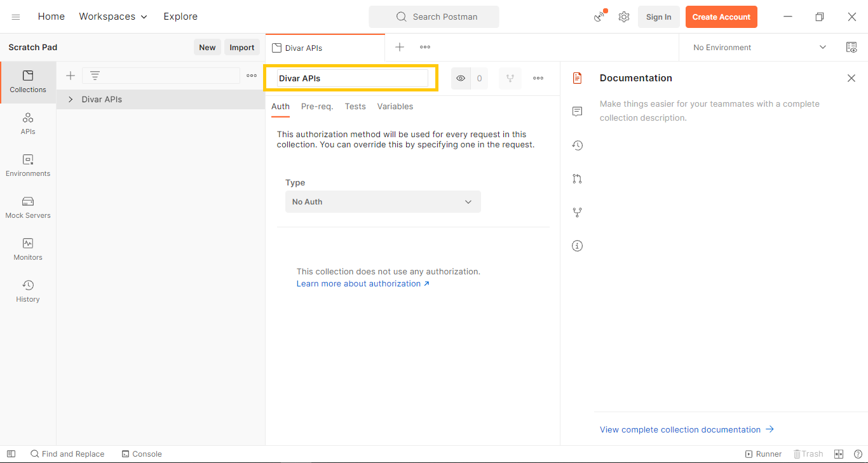Go to Home in top navigation
This screenshot has height=463, width=868.
coord(51,17)
